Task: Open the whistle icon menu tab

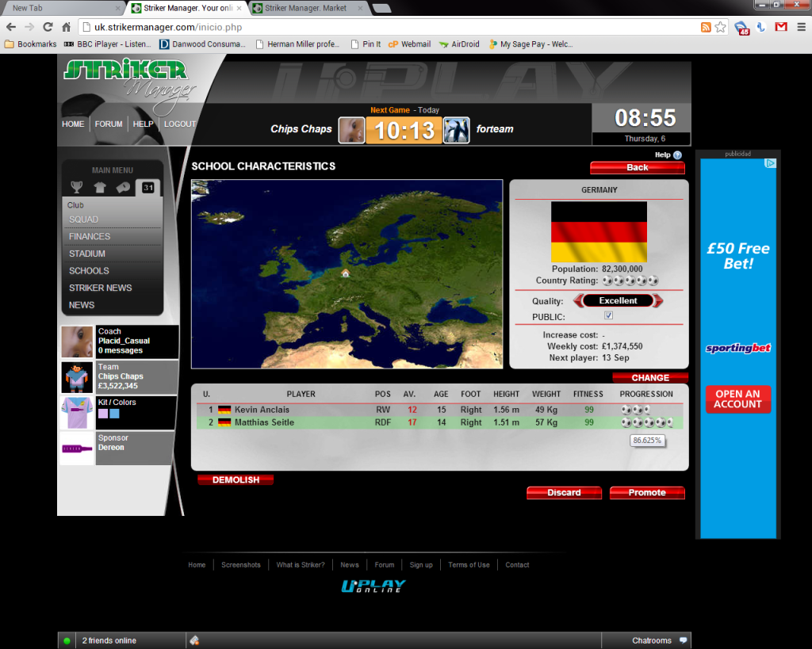Action: [123, 188]
